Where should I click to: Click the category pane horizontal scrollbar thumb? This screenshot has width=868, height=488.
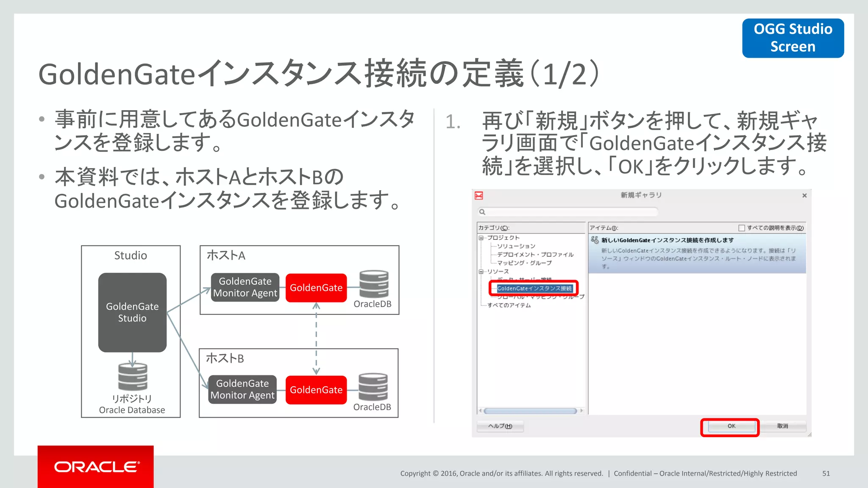(x=530, y=411)
